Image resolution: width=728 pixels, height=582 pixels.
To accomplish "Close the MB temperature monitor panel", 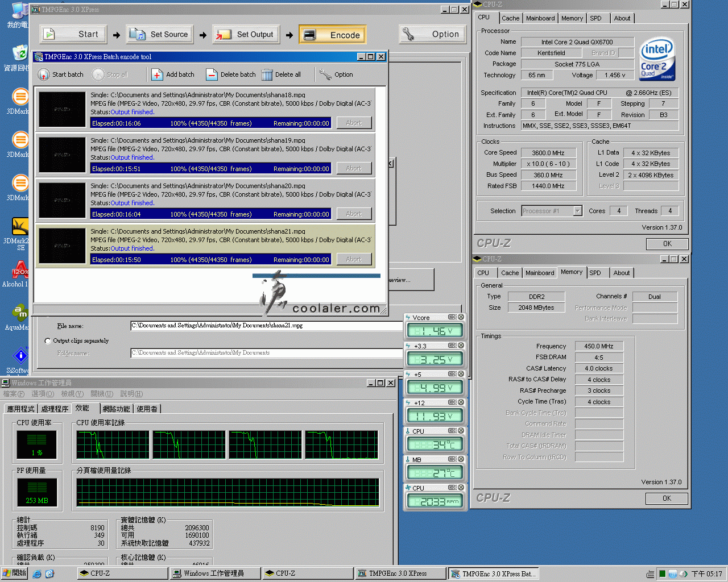I will point(461,459).
